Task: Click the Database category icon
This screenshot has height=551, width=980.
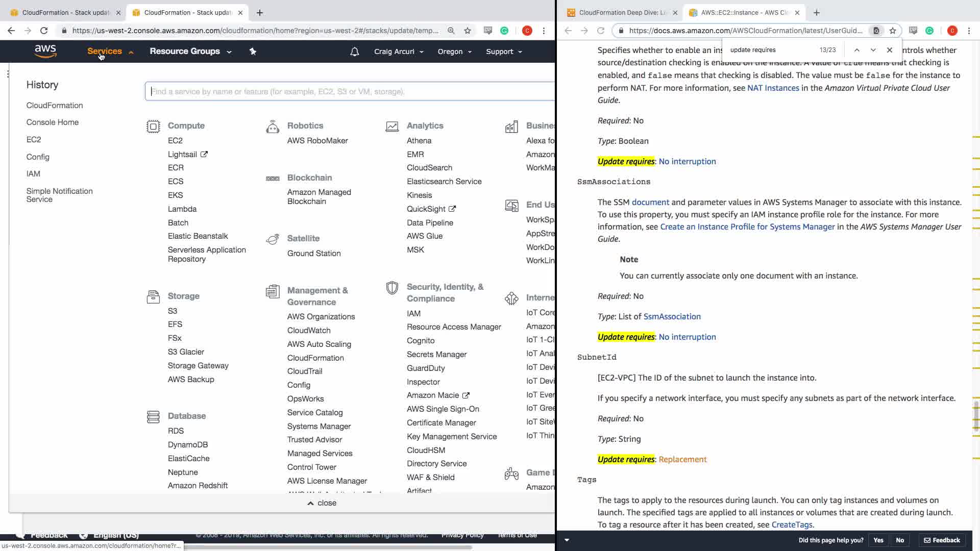Action: [x=153, y=417]
